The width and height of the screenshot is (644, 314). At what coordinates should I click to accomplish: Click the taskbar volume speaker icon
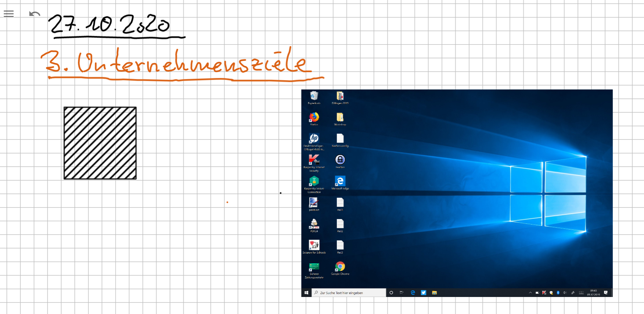click(565, 293)
